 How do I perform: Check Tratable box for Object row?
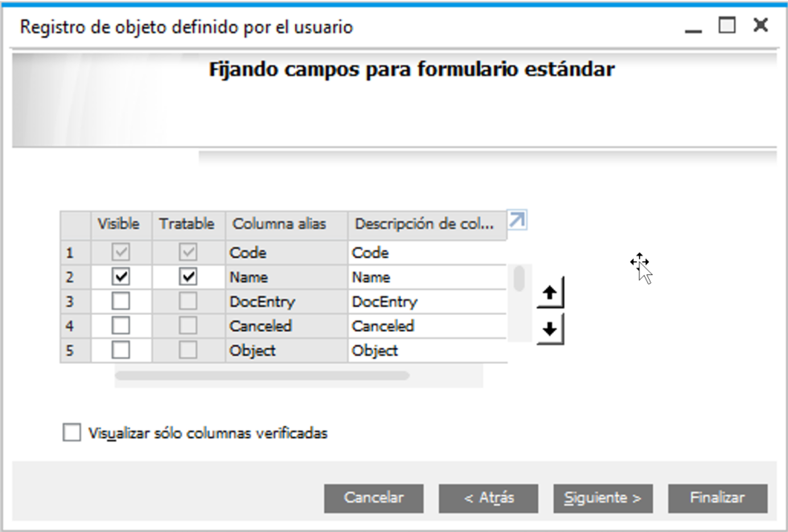point(188,350)
